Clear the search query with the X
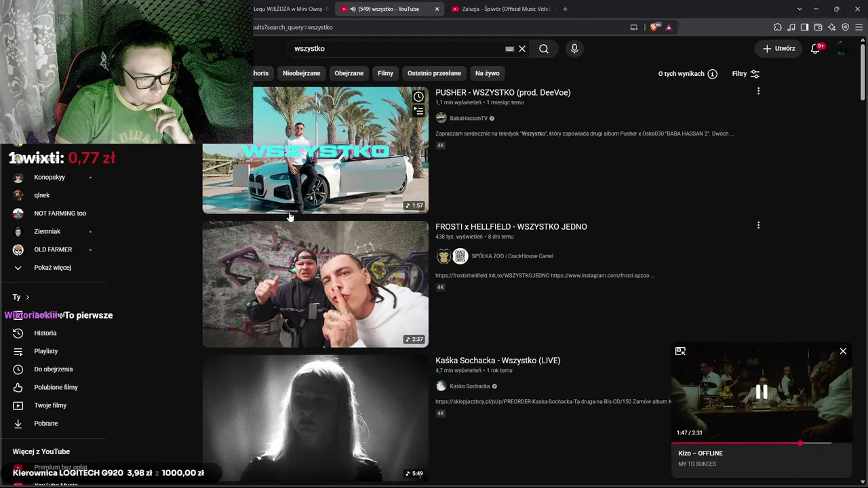Viewport: 868px width, 488px height. coord(522,49)
